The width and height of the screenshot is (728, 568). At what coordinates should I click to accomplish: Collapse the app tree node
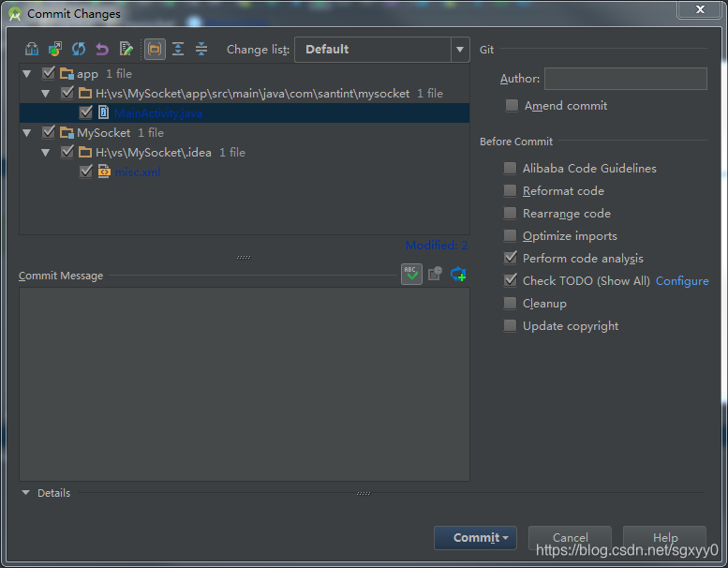[27, 74]
